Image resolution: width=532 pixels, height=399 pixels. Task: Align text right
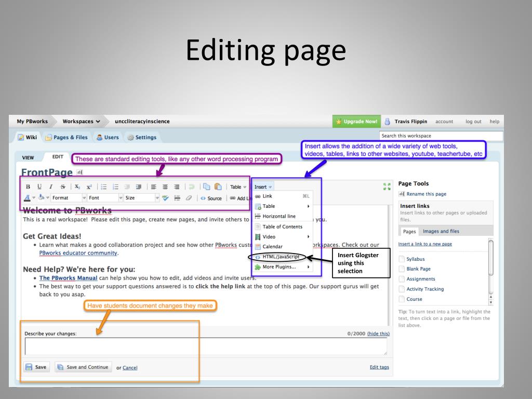(177, 187)
